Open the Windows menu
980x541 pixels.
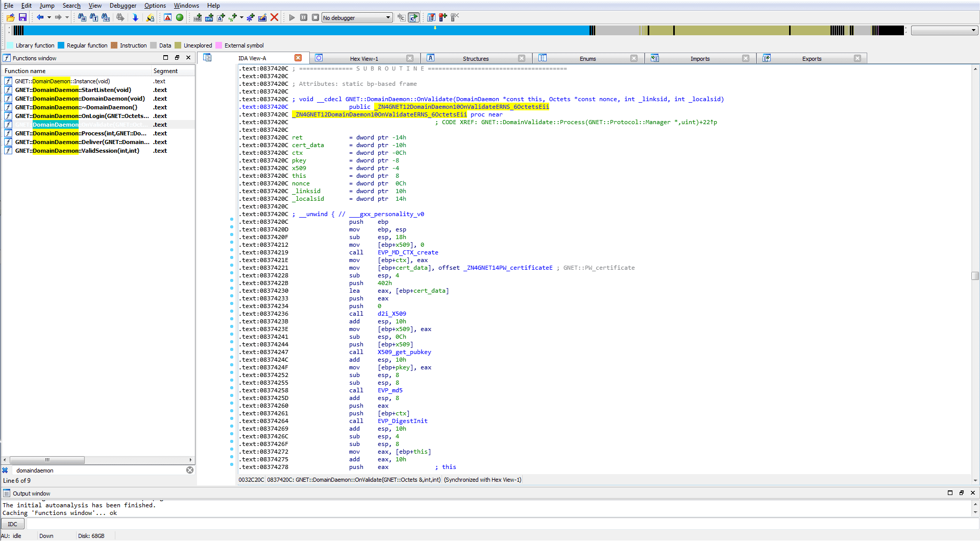pos(186,6)
